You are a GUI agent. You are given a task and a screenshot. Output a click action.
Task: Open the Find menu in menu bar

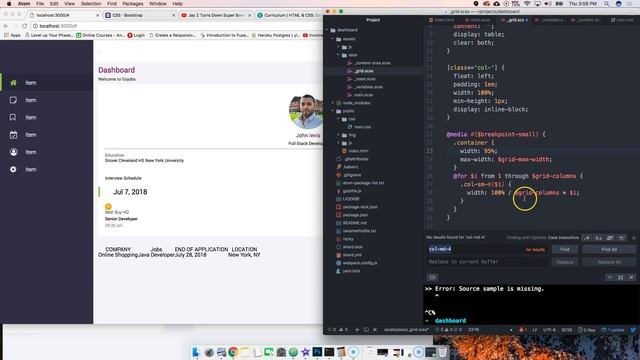(112, 4)
